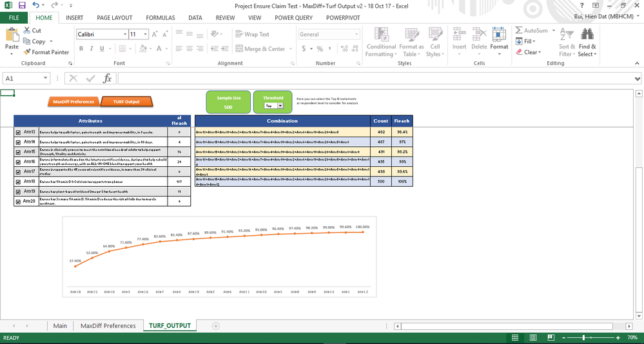
Task: Cut the selection with the scissors icon
Action: (x=27, y=30)
